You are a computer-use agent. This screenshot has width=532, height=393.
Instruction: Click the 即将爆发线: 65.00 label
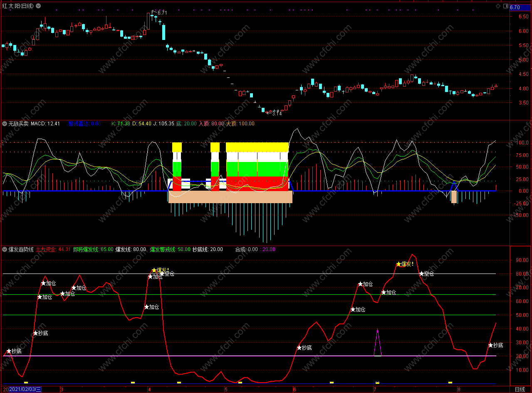(93, 250)
